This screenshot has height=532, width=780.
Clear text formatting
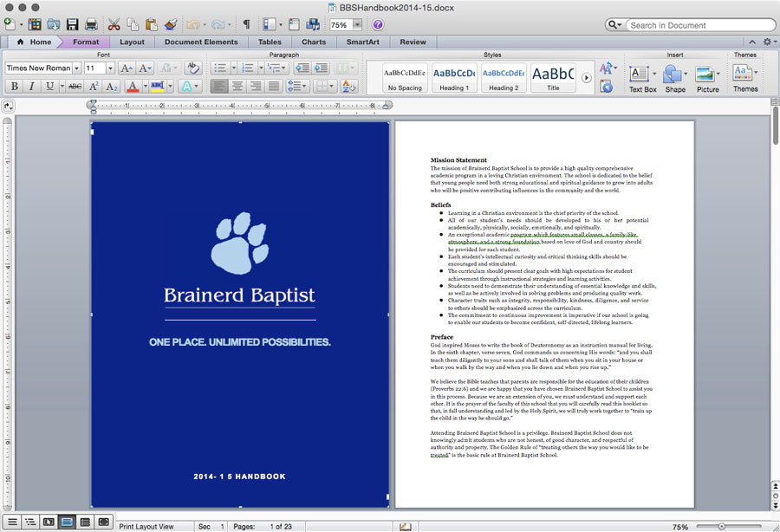[x=193, y=68]
